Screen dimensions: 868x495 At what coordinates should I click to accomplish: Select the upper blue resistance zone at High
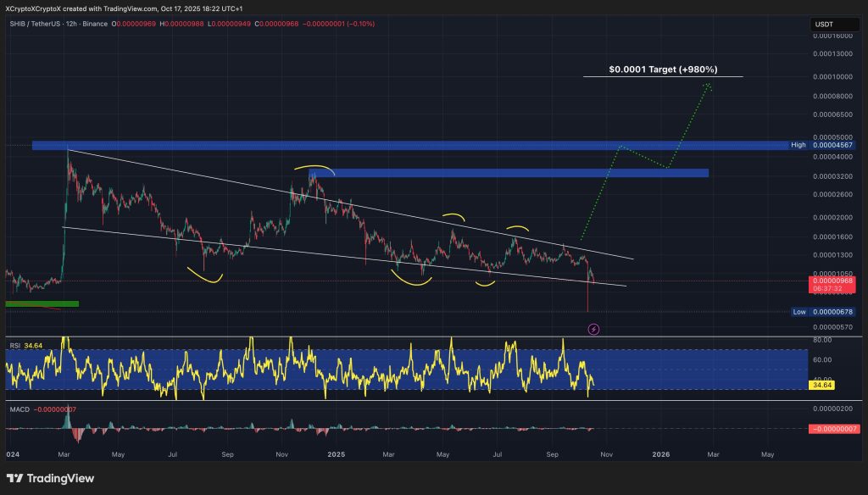click(409, 146)
